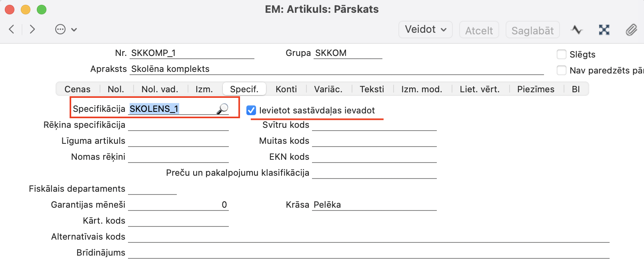Click the Krāsa field showing Pelēka

click(374, 205)
